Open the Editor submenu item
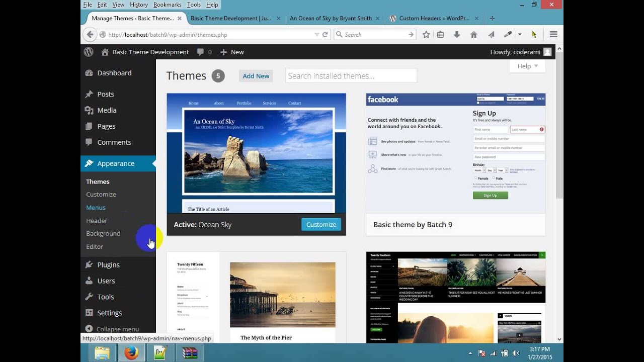Image resolution: width=644 pixels, height=362 pixels. [95, 246]
